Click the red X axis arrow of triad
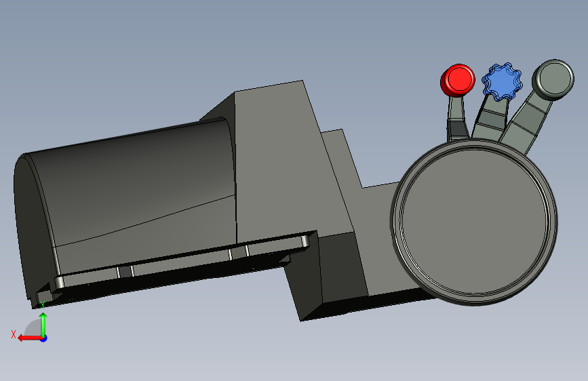 click(x=29, y=338)
